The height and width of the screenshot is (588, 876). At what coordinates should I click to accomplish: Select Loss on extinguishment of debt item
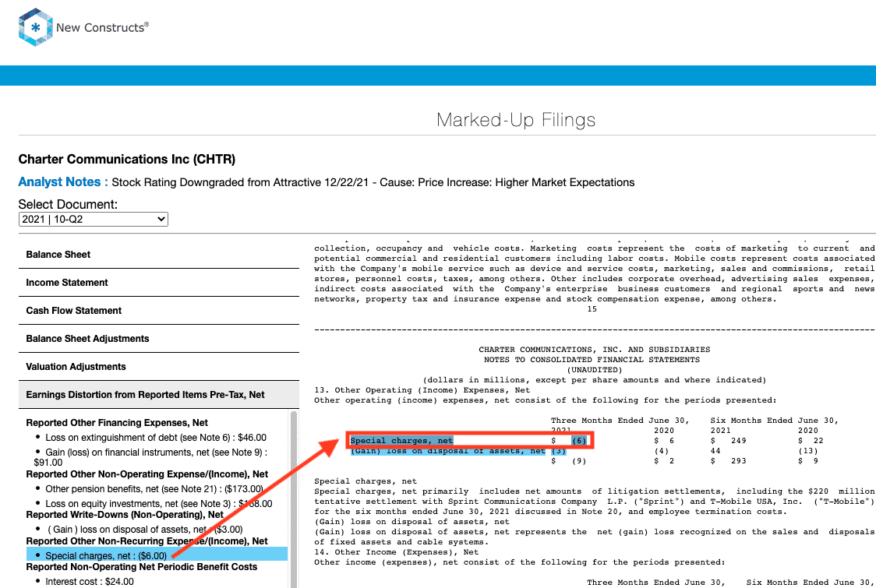pyautogui.click(x=155, y=438)
